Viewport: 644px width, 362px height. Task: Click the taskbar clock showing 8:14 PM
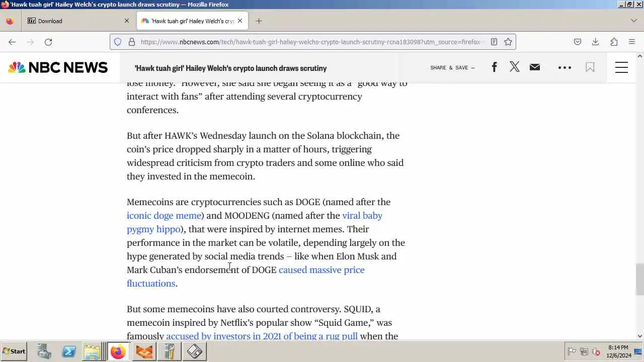tap(618, 351)
